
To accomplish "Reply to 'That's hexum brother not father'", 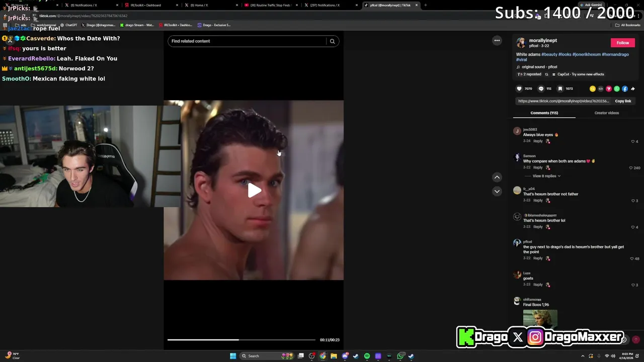I will click(538, 201).
